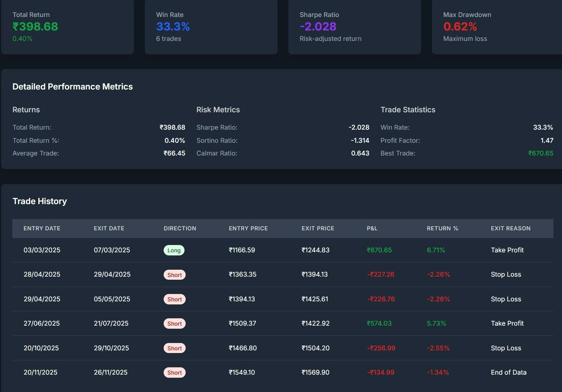
Task: Click the entry price ₹1166.59
Action: tap(242, 250)
